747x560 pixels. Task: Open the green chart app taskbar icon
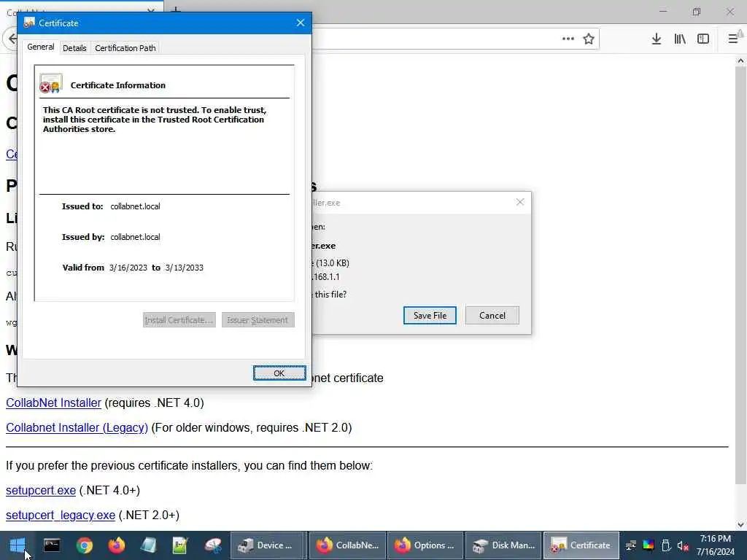[180, 545]
